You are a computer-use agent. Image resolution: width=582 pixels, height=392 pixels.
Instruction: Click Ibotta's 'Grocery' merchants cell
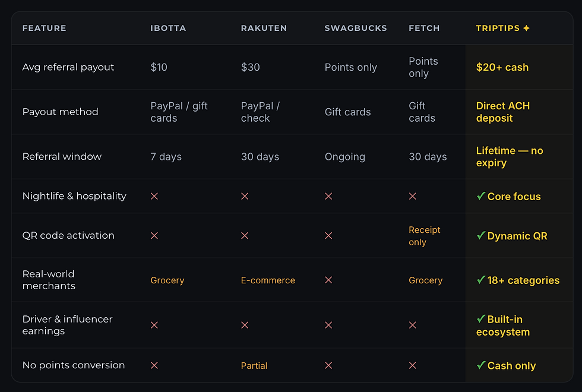[x=167, y=280]
